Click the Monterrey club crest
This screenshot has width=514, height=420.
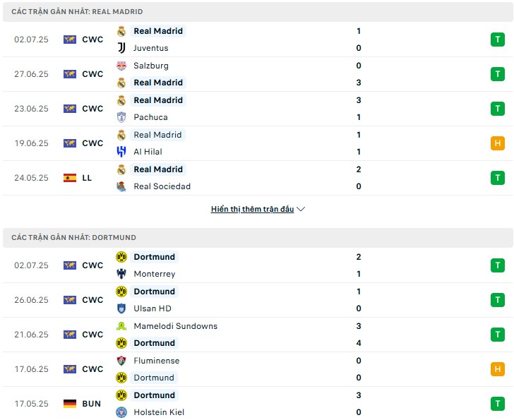[x=121, y=274]
